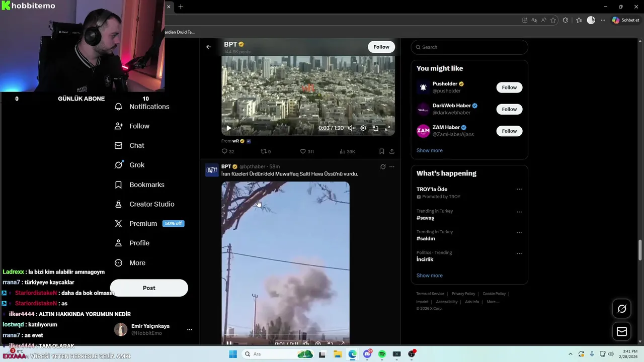Share the first tweet
This screenshot has height=362, width=644.
[x=392, y=151]
